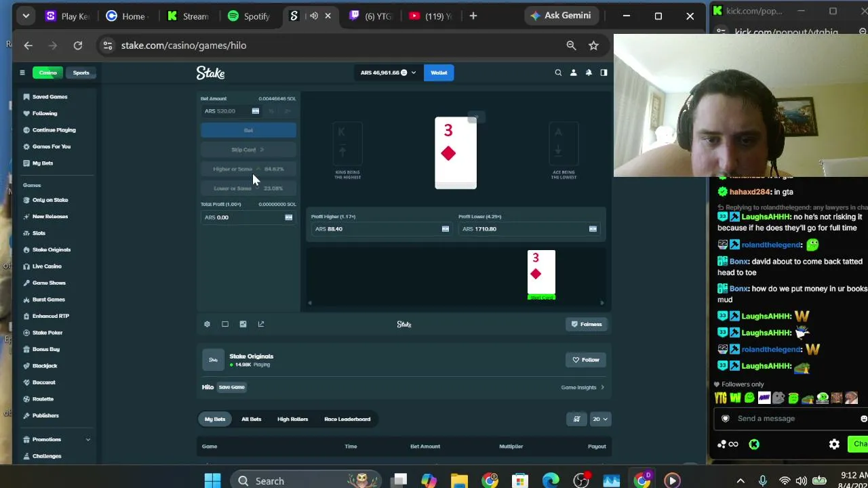The height and width of the screenshot is (488, 868).
Task: Click the bet amount input field
Action: tap(231, 111)
